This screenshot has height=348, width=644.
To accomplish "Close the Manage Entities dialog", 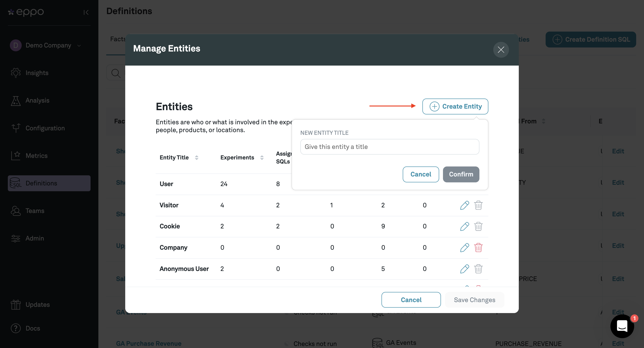I will point(501,49).
